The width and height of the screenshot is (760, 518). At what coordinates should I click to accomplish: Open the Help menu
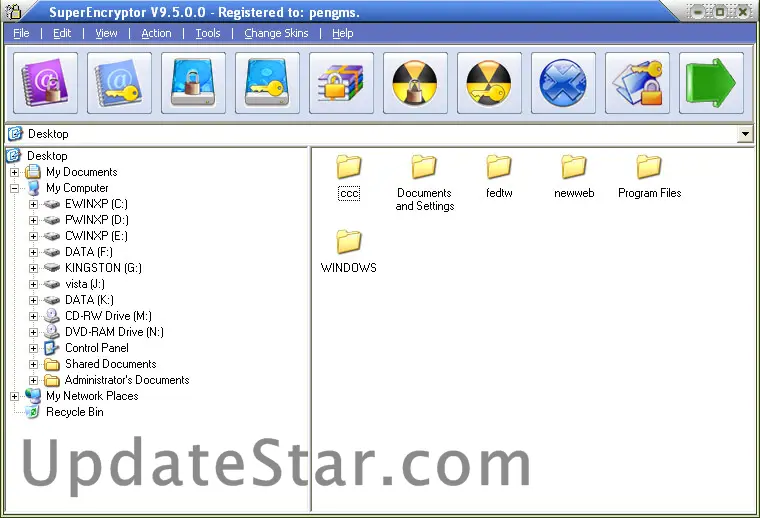pyautogui.click(x=343, y=33)
